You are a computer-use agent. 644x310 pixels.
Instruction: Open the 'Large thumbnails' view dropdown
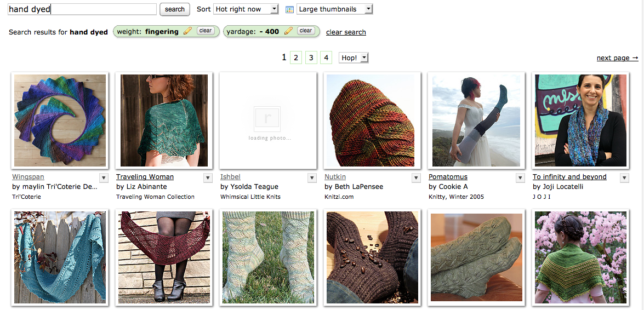335,9
